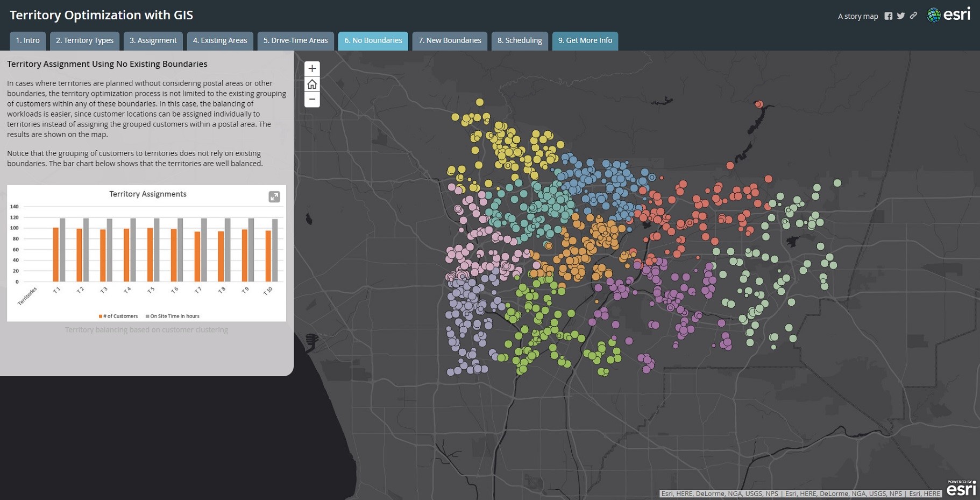The height and width of the screenshot is (500, 980).
Task: Click the "A story map" link
Action: coord(857,16)
